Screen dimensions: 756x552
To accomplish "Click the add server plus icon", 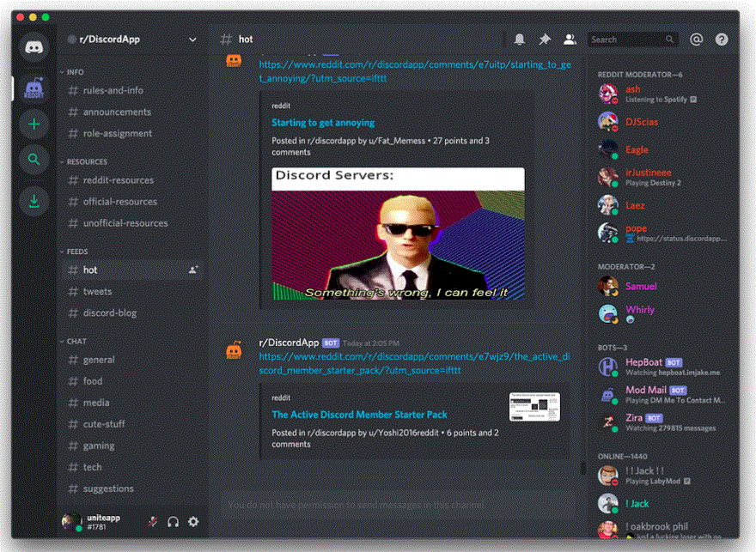I will click(x=34, y=124).
